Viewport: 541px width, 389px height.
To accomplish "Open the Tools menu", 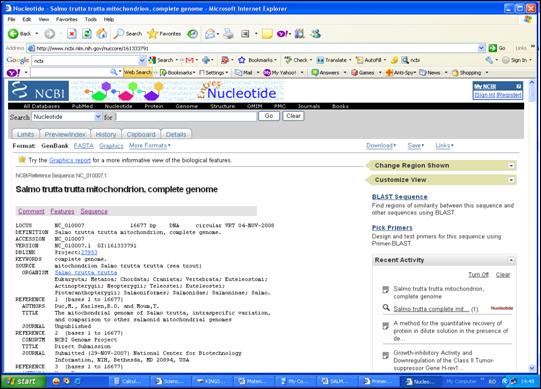I will coord(91,19).
